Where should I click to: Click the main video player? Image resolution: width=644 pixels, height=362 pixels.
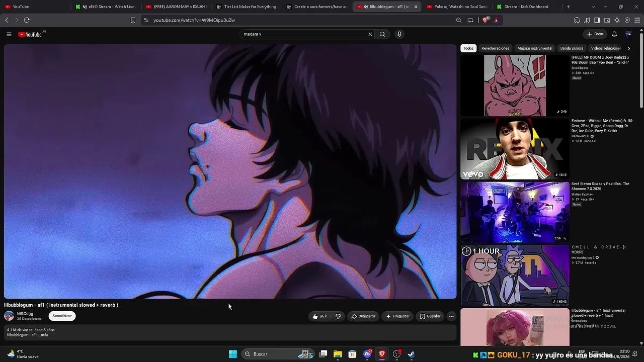click(230, 171)
